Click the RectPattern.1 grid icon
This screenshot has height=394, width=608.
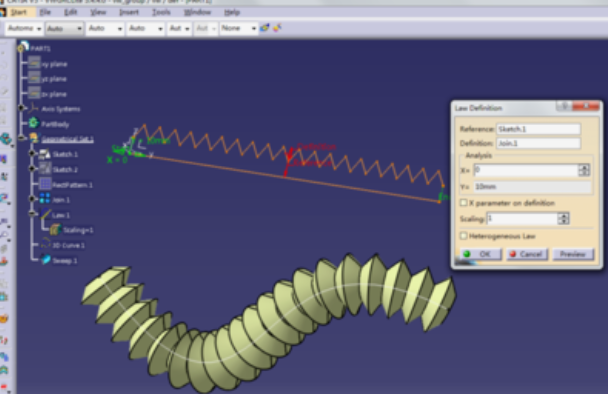point(45,183)
